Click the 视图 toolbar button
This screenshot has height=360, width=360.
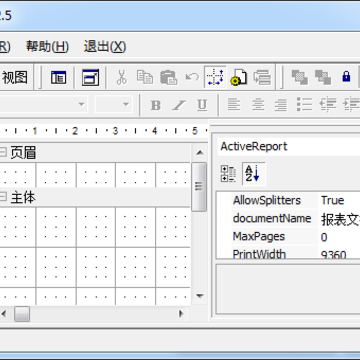click(x=15, y=77)
